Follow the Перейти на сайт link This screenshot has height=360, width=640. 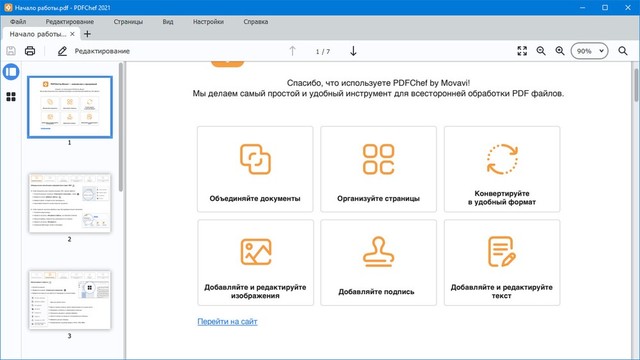227,322
